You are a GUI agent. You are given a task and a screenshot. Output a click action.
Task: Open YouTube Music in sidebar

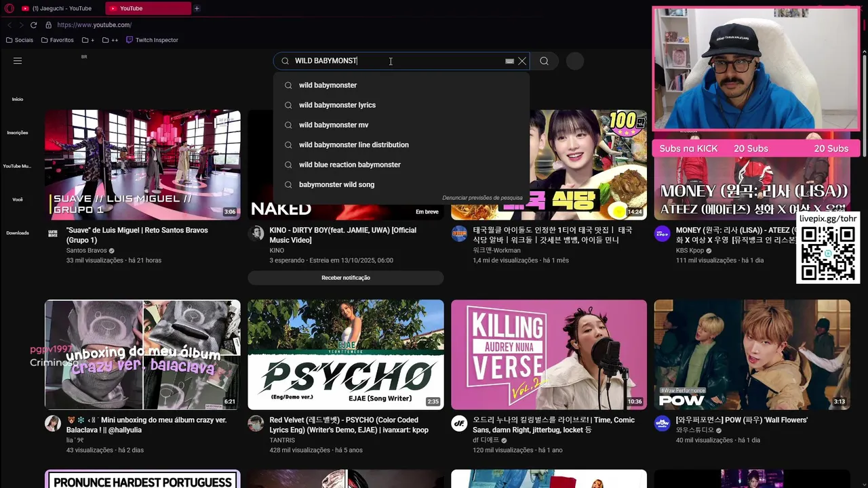point(18,166)
